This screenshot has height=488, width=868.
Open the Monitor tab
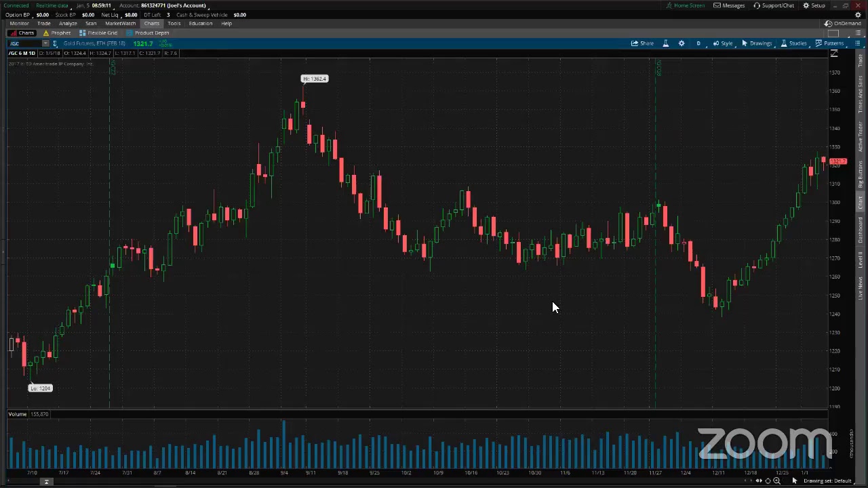click(x=19, y=23)
